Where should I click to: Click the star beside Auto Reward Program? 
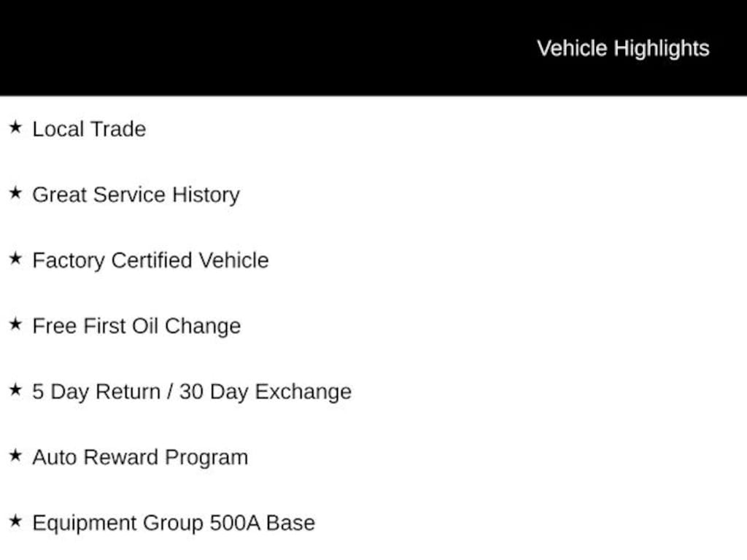click(15, 456)
